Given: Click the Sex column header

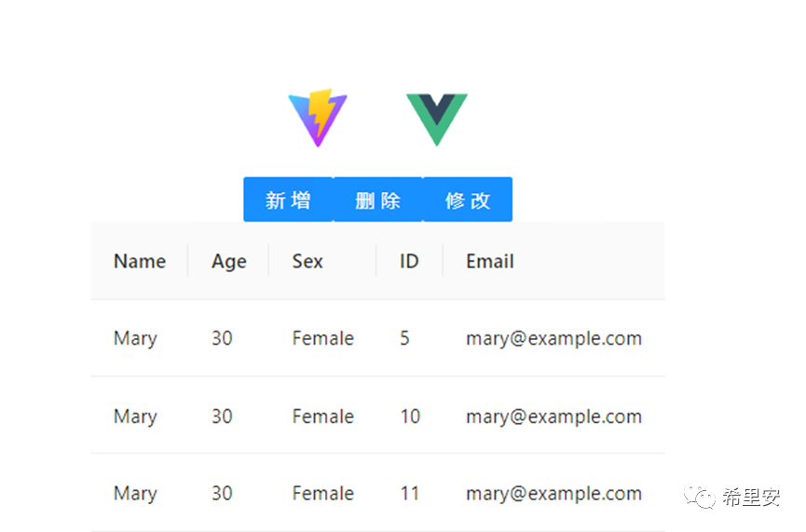Looking at the screenshot, I should (x=307, y=261).
